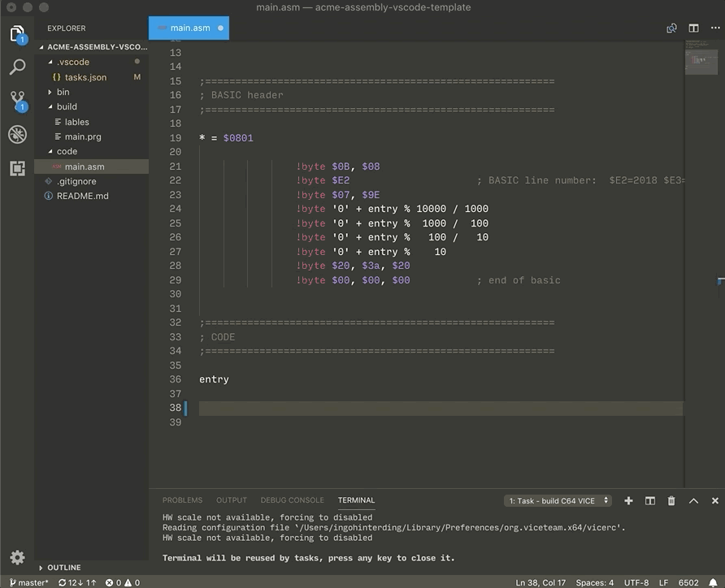Open the Source Control view icon
The width and height of the screenshot is (725, 588).
[x=18, y=101]
